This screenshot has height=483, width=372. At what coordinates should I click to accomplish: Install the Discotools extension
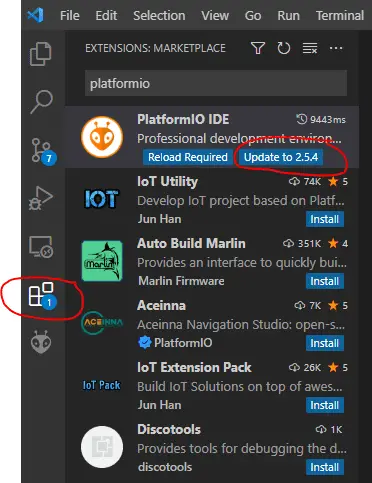[x=325, y=467]
